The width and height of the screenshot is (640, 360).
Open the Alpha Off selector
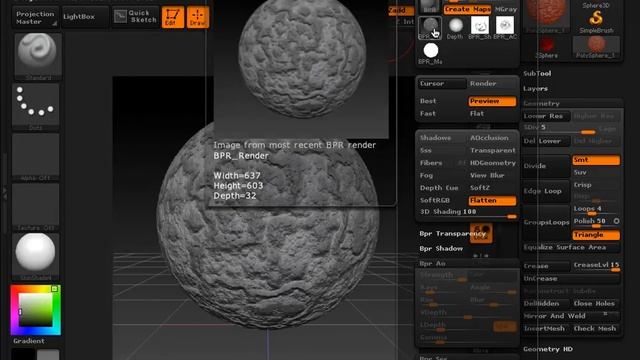36,157
